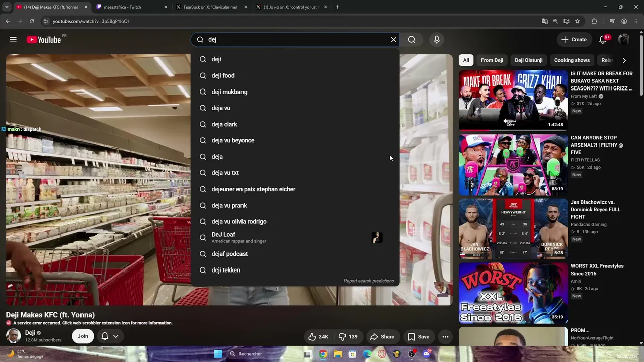This screenshot has height=362, width=644.
Task: Clear the search box with the X
Action: point(394,40)
